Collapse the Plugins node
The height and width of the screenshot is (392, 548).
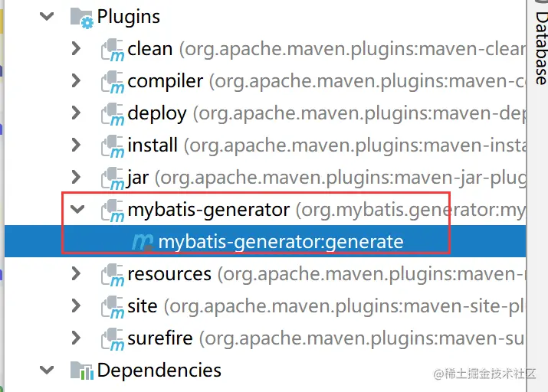tap(48, 16)
